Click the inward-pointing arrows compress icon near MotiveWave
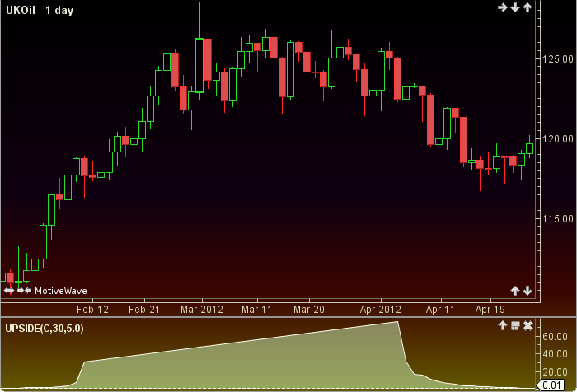 tap(24, 291)
